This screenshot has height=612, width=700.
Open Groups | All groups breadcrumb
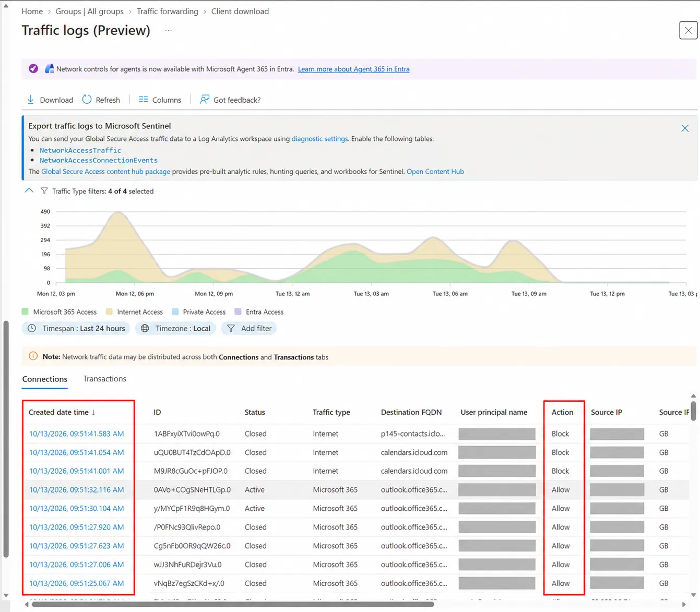point(90,11)
